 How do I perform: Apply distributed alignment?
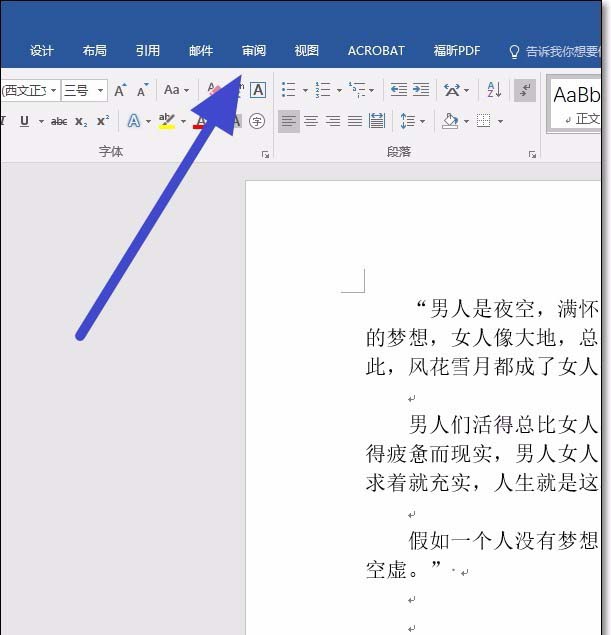pyautogui.click(x=377, y=121)
